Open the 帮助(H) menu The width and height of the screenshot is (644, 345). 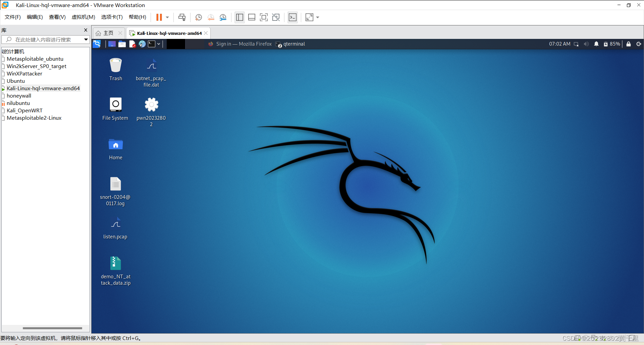coord(138,17)
